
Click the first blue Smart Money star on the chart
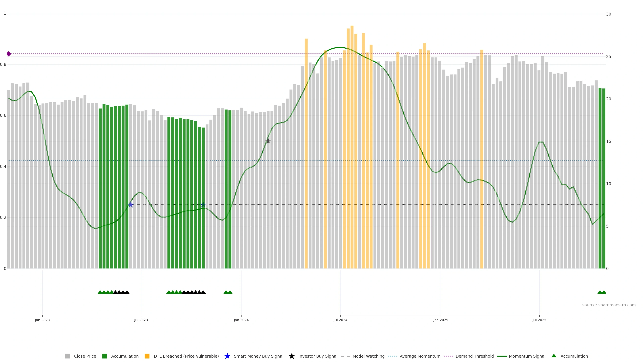[131, 205]
